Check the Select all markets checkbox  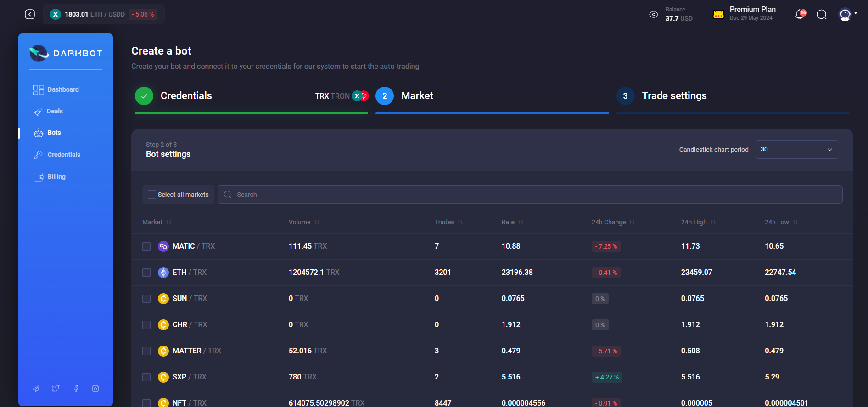click(152, 195)
